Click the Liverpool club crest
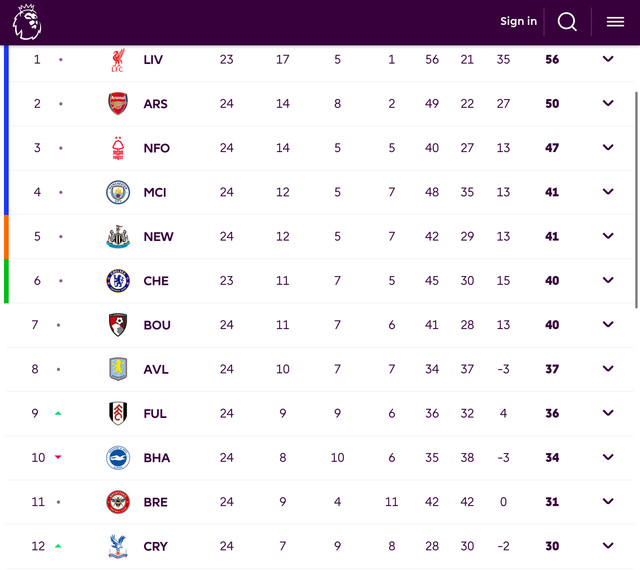The image size is (640, 570). click(118, 60)
